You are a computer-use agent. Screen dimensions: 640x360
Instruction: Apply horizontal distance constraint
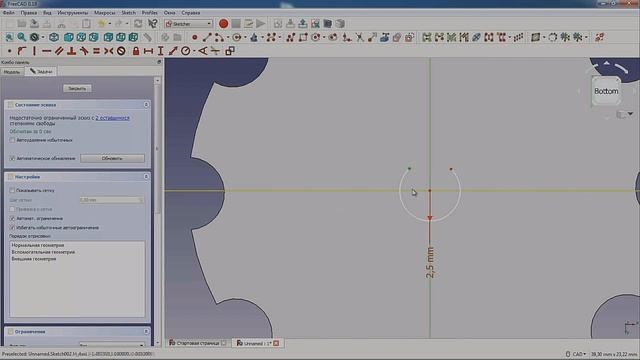[148, 51]
